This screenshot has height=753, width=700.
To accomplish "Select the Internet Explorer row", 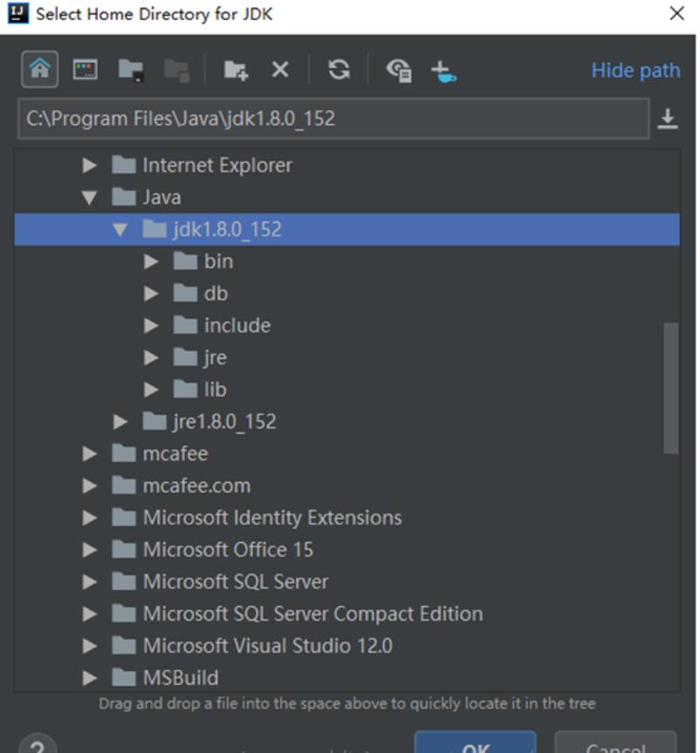I will point(346,165).
